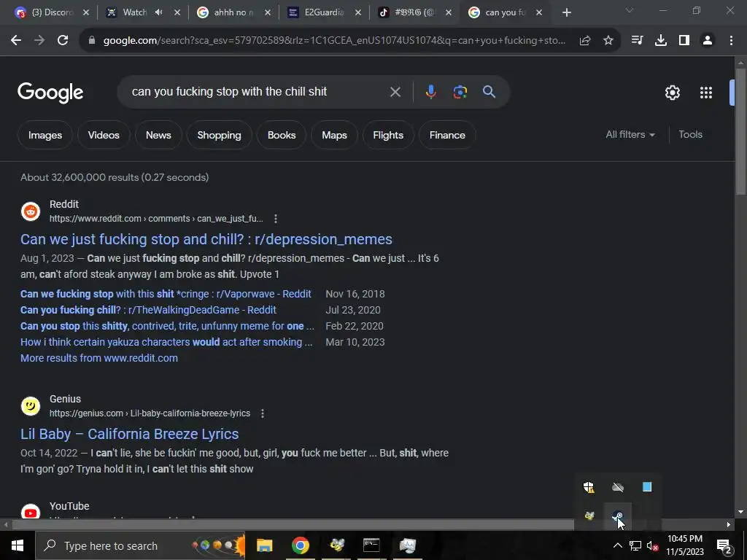Screen dimensions: 747x560
Task: Filter results by Videos
Action: tap(104, 135)
